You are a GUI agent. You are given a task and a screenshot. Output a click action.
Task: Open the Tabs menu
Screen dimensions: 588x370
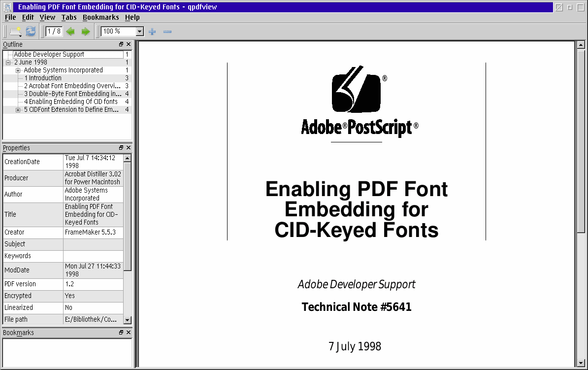pyautogui.click(x=69, y=17)
